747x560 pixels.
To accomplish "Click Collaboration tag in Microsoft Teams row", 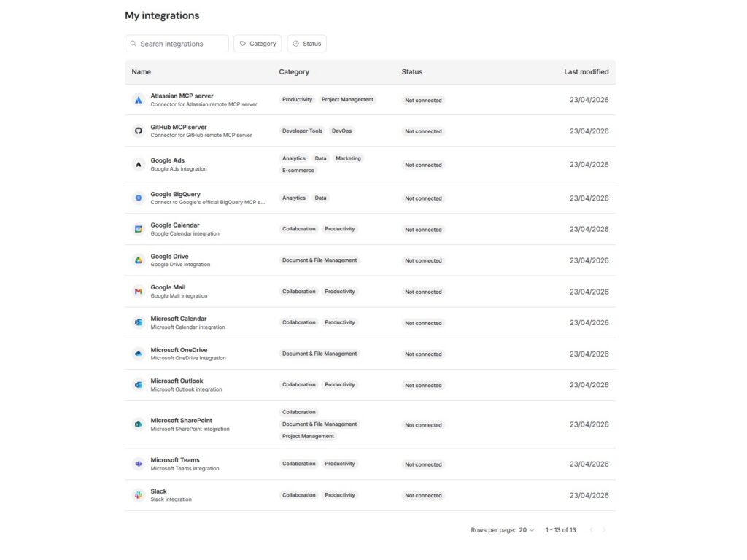I will tap(298, 464).
